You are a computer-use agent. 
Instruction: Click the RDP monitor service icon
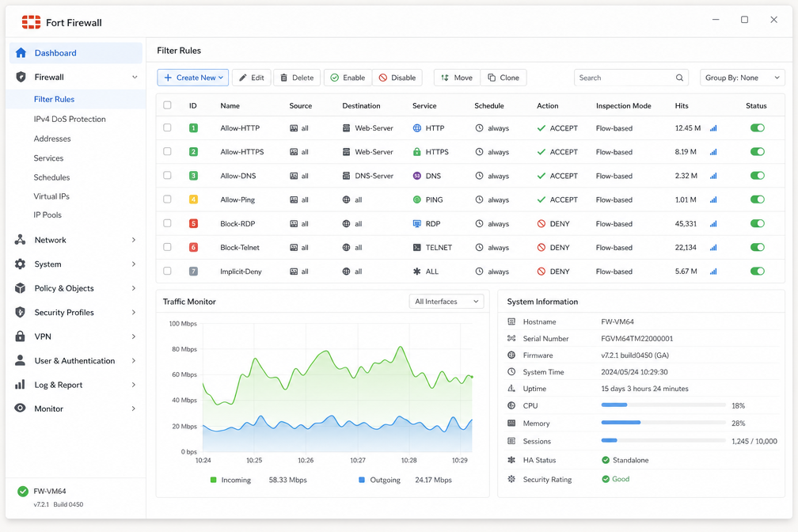tap(416, 223)
